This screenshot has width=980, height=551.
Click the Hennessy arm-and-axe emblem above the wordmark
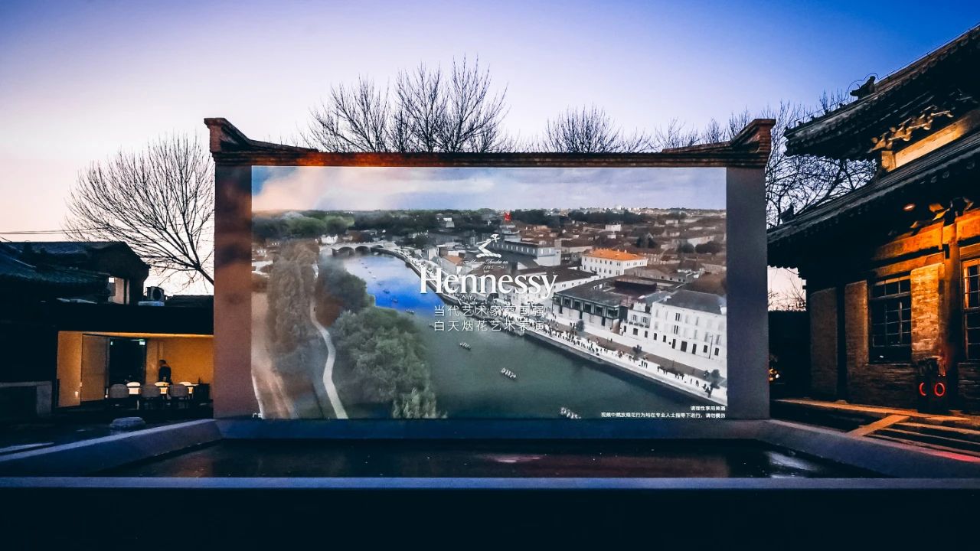[488, 246]
